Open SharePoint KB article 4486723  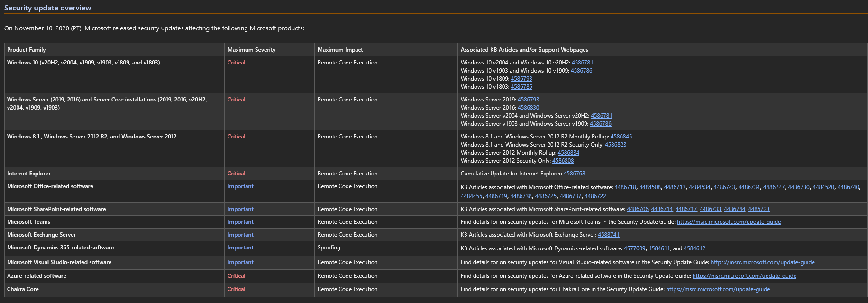(758, 209)
